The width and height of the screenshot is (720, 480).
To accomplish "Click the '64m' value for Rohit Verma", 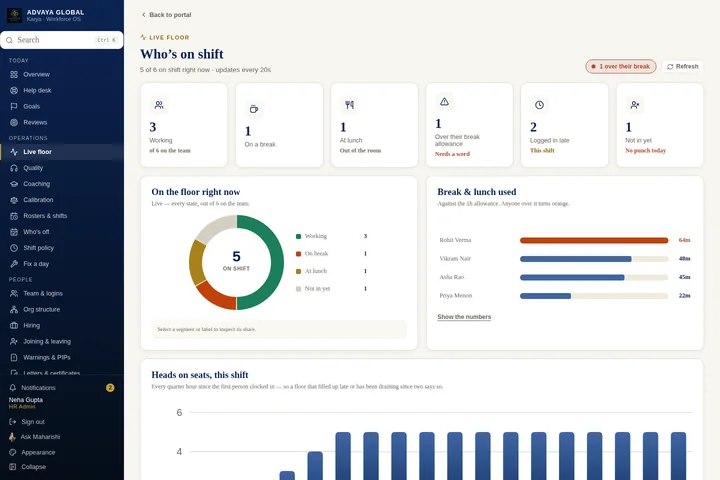I will click(684, 240).
